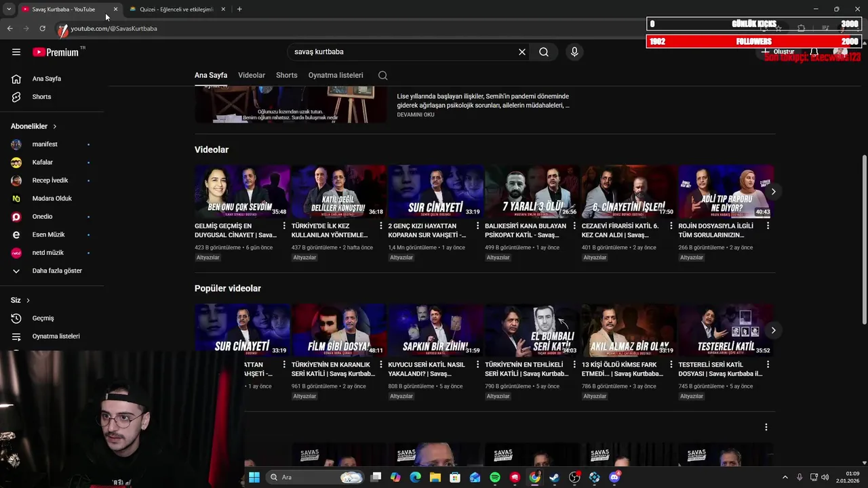The width and height of the screenshot is (868, 488).
Task: Close the Savaş Kurtbaba YouTube tab
Action: (x=115, y=9)
